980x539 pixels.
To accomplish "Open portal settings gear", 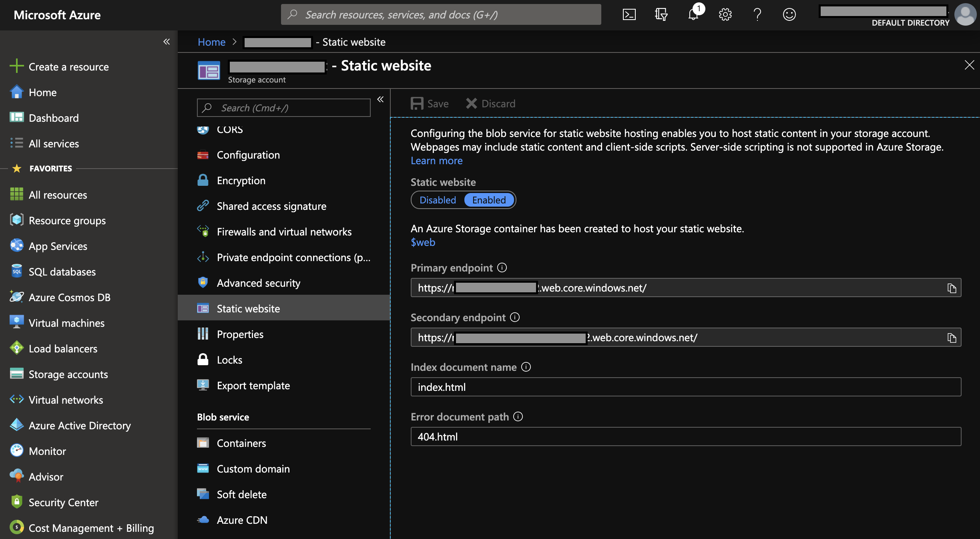I will click(x=725, y=15).
